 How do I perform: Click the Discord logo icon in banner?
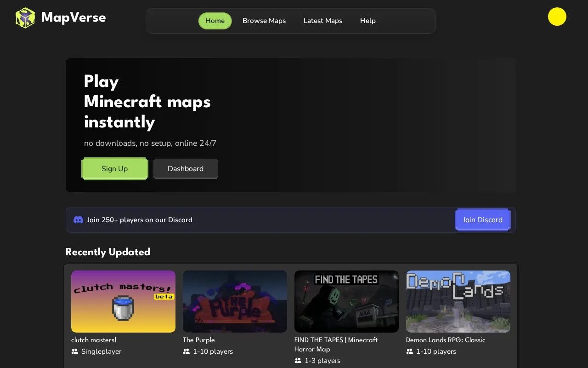click(x=79, y=220)
